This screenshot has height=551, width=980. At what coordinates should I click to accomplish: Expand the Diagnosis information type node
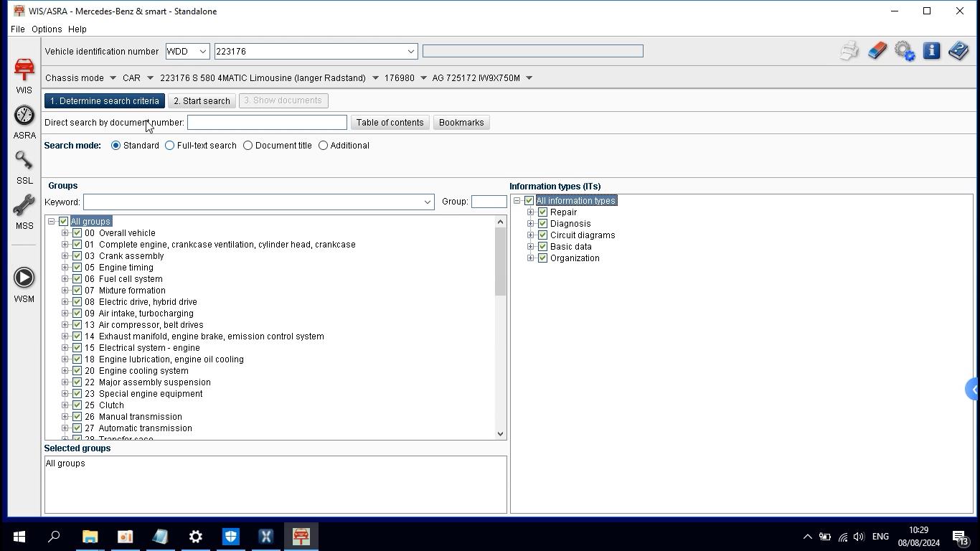click(531, 224)
